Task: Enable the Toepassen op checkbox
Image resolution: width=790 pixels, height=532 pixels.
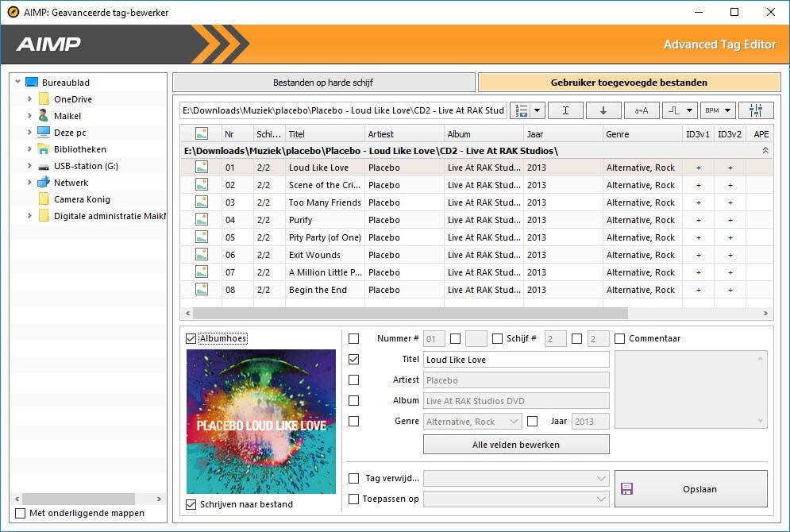Action: point(353,499)
